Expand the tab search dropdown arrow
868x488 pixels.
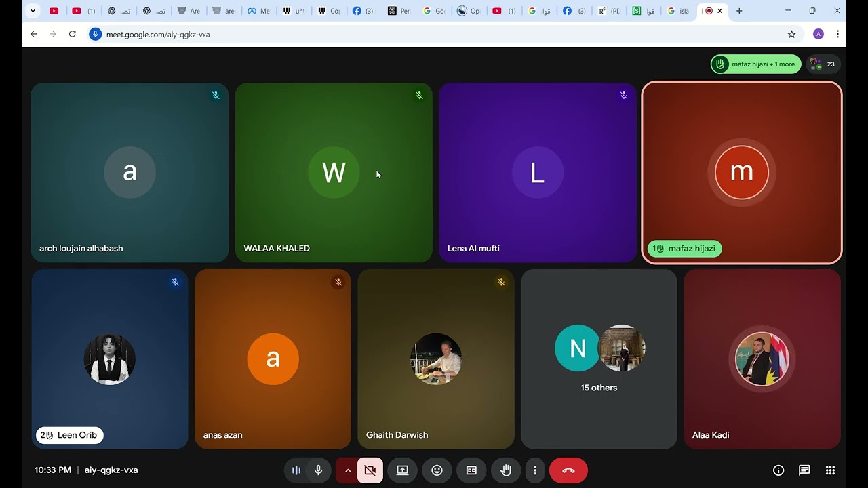pos(33,11)
